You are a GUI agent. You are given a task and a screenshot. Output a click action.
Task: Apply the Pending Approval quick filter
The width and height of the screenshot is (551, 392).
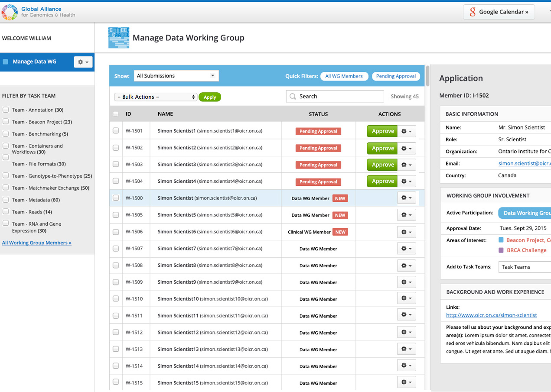396,76
